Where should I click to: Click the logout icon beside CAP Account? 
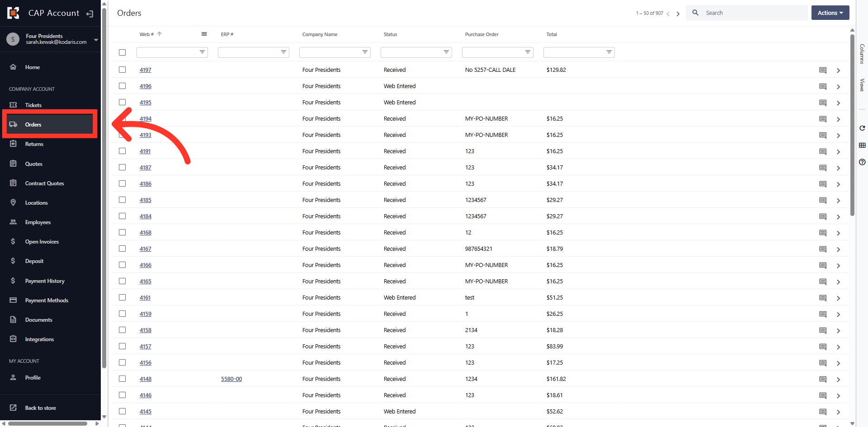click(90, 14)
